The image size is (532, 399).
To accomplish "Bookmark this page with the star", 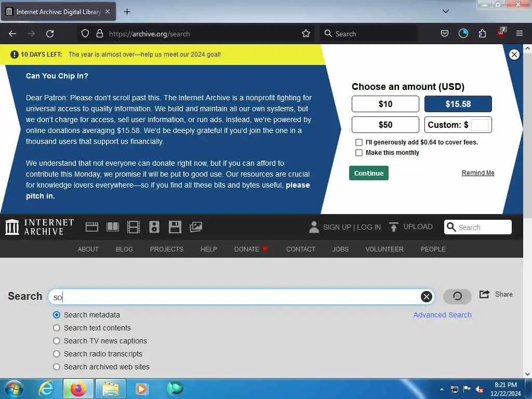I will coord(305,34).
